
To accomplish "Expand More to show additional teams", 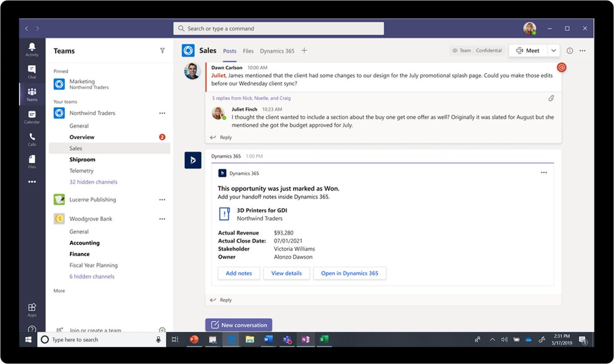I will click(59, 290).
